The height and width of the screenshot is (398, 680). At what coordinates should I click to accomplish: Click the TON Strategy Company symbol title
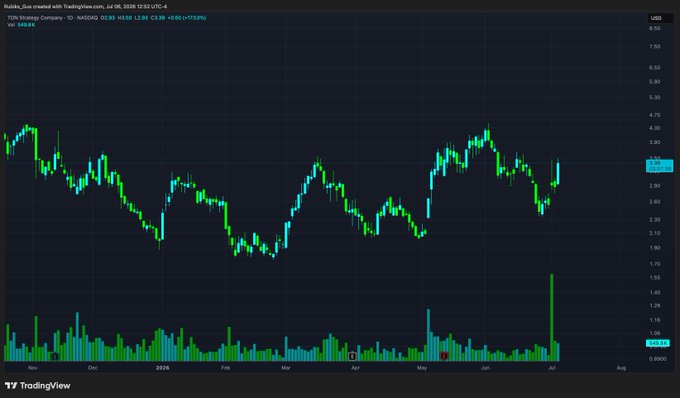pos(35,18)
